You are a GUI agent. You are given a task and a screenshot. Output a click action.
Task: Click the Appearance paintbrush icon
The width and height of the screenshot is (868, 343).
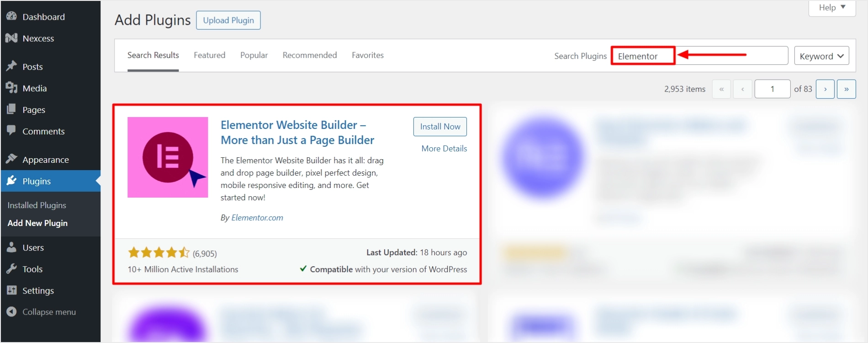(x=11, y=159)
